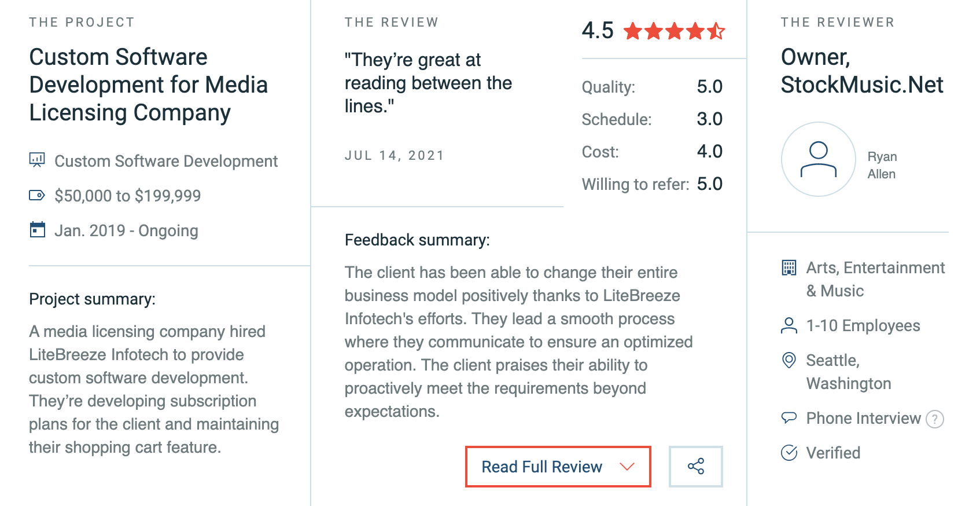Click the building icon beside Arts, Entertainment & Music
Screen dimensions: 980x506
click(x=789, y=267)
